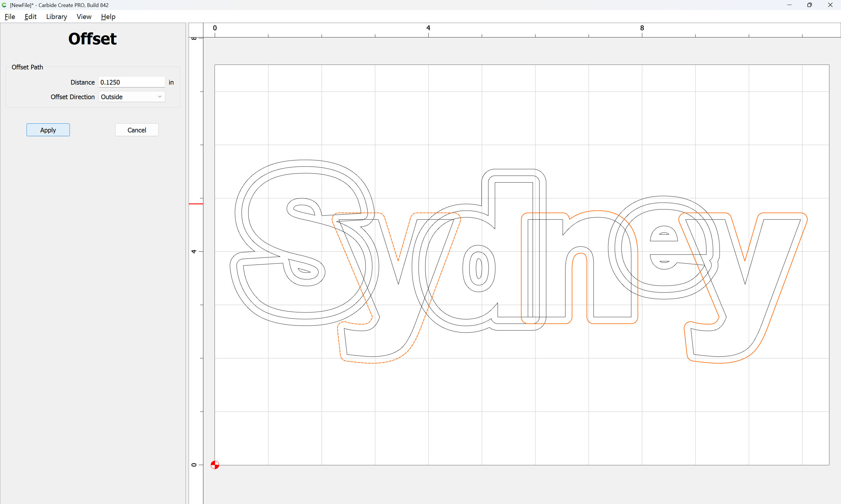The width and height of the screenshot is (841, 504).
Task: Cancel the offset operation
Action: pos(137,130)
